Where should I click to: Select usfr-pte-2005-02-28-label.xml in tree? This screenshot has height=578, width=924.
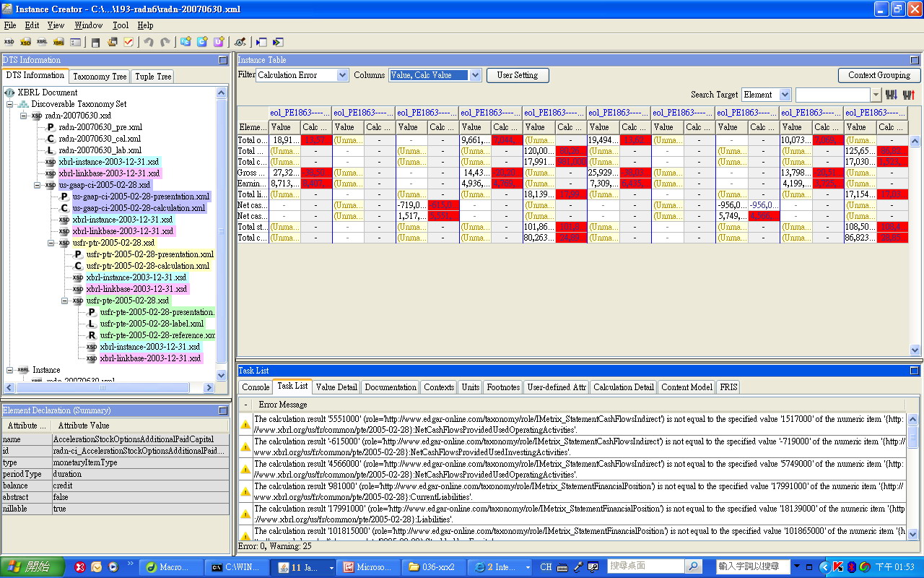152,324
